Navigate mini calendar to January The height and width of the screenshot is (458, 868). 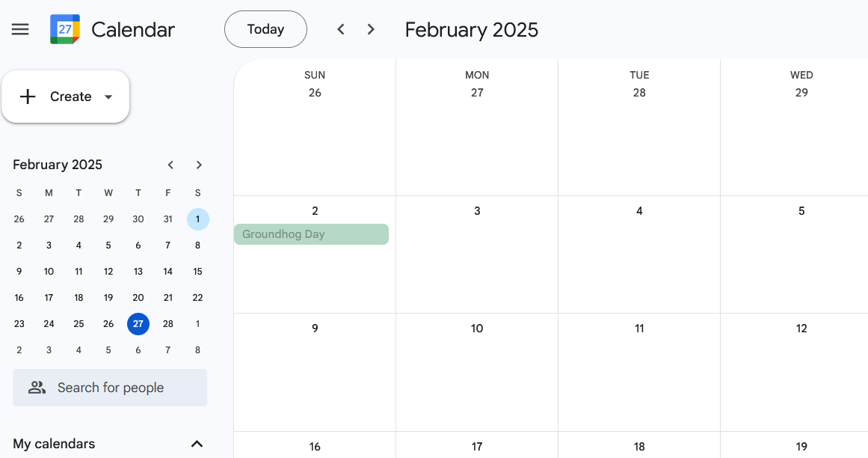170,165
